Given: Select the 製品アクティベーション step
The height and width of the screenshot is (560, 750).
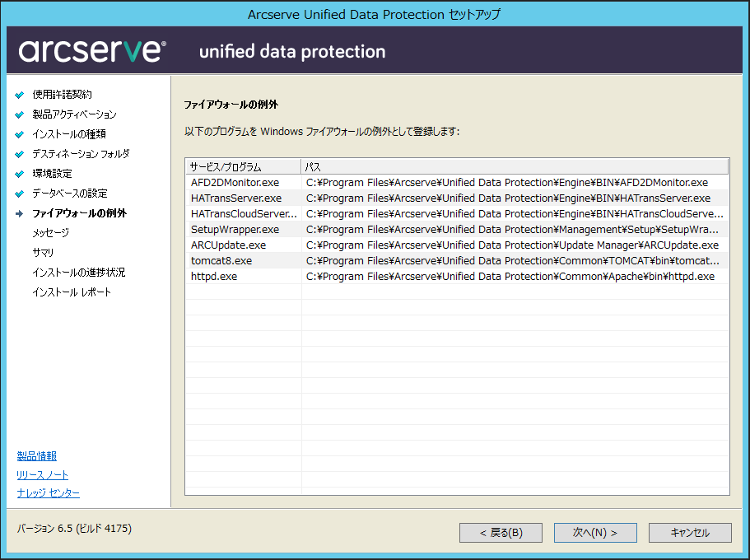Looking at the screenshot, I should tap(74, 114).
